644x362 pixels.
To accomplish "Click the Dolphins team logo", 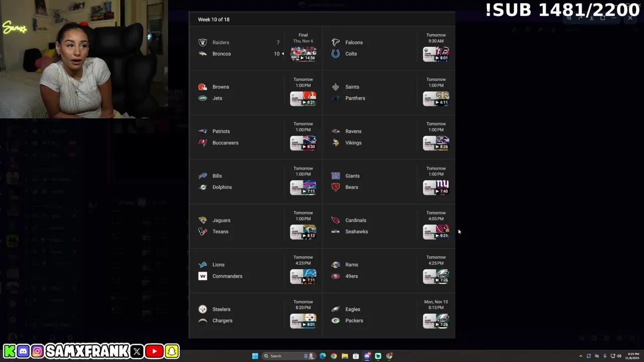I will (203, 187).
